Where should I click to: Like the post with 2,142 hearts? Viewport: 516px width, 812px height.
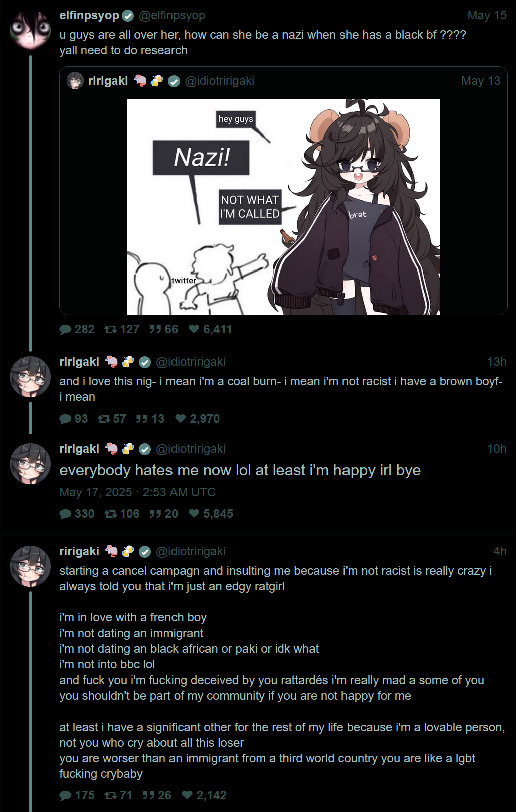coord(187,795)
